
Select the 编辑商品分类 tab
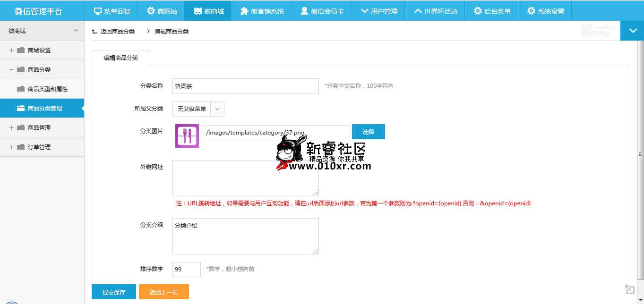pyautogui.click(x=121, y=58)
